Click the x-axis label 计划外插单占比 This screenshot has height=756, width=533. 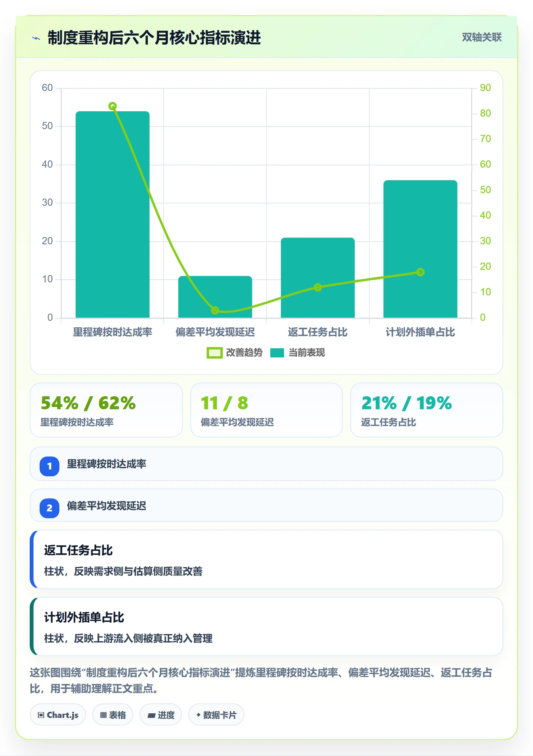click(x=420, y=332)
